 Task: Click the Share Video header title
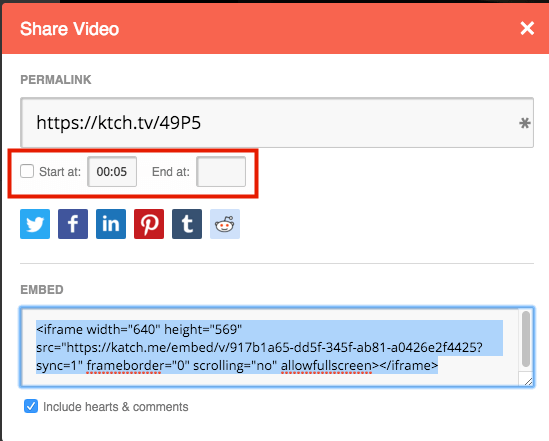point(69,29)
